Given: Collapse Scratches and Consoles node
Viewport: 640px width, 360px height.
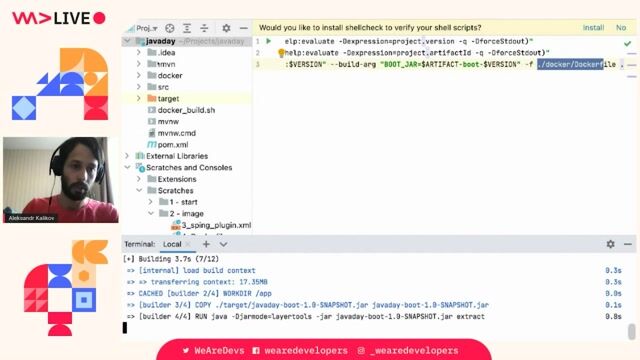Looking at the screenshot, I should pos(127,167).
